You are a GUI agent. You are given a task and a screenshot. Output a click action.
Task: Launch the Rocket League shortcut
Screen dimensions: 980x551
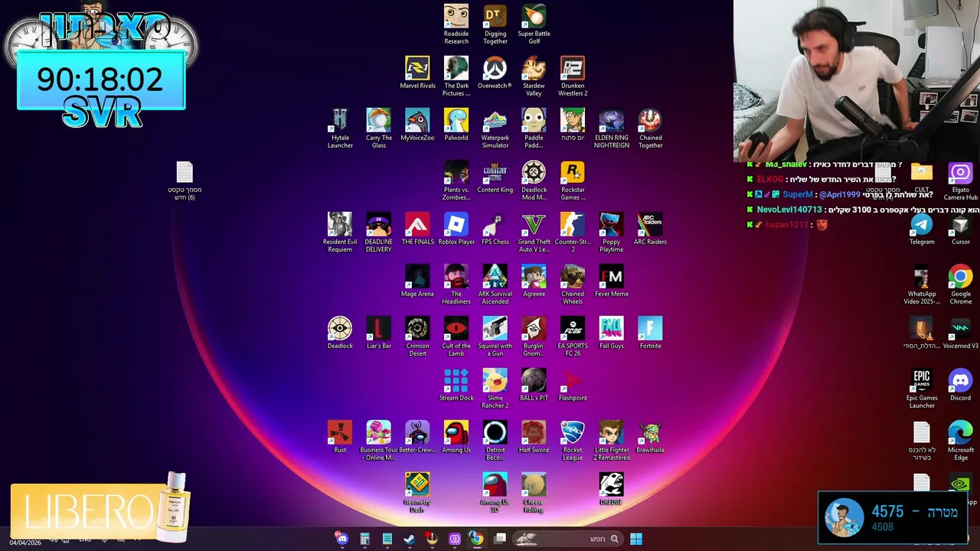[x=573, y=441]
